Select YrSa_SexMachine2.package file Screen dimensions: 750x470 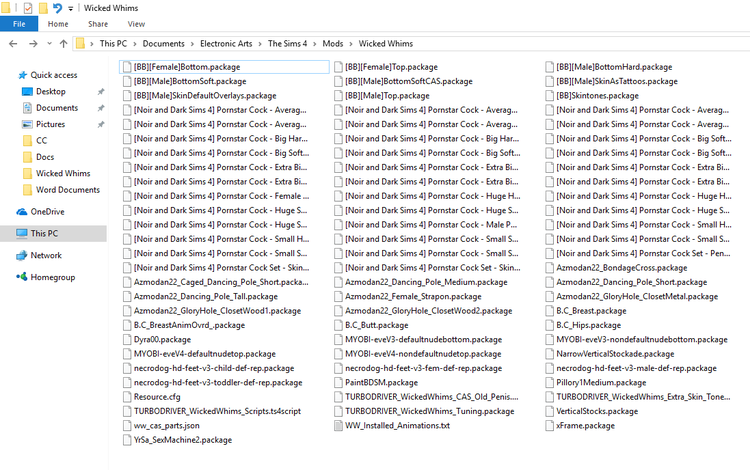183,440
